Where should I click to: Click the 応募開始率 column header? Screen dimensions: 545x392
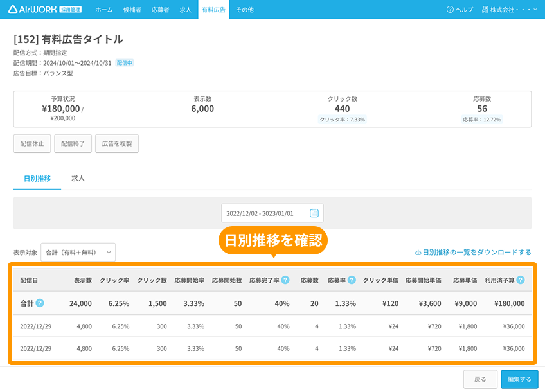coord(190,280)
